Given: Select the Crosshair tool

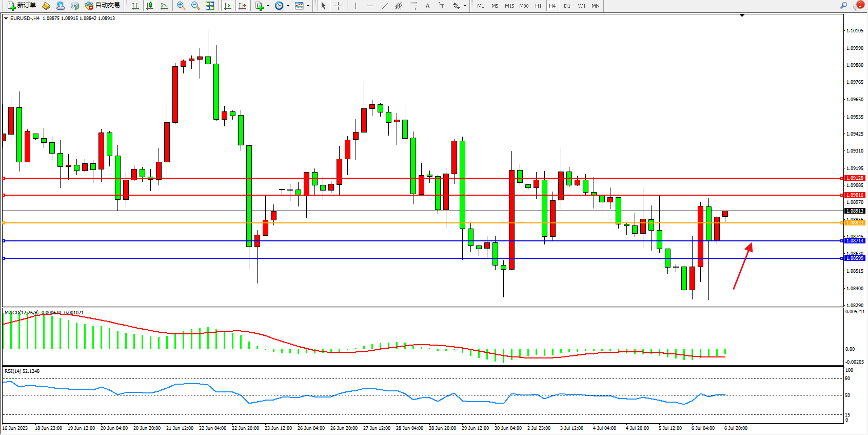Looking at the screenshot, I should pos(339,6).
